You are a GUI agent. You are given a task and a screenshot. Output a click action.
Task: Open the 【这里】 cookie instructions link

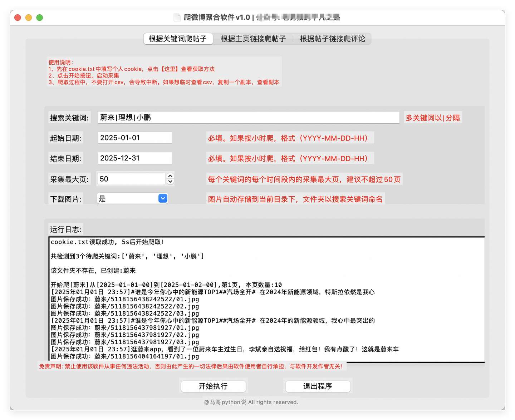tap(167, 69)
